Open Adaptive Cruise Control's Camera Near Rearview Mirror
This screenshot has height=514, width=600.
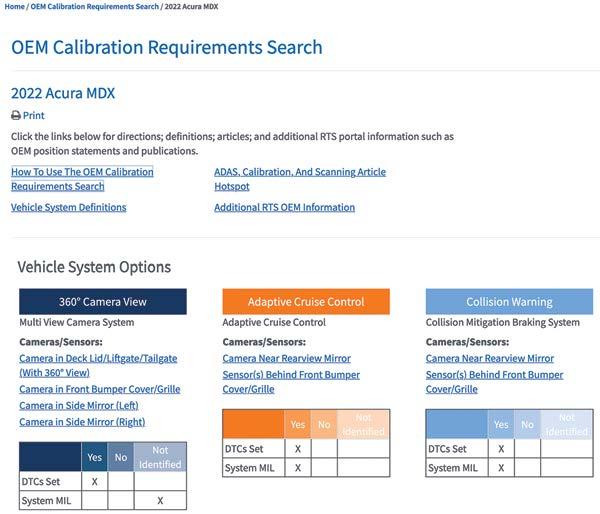pyautogui.click(x=287, y=359)
